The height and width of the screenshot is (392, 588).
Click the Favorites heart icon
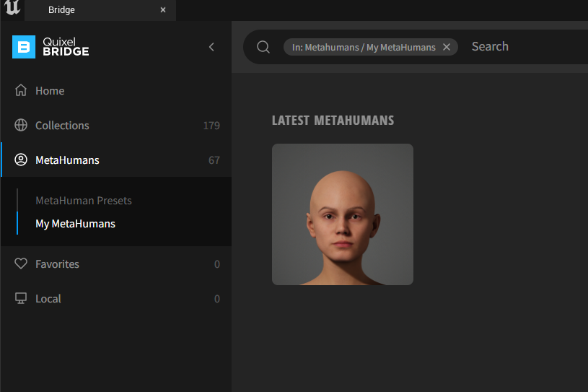(21, 264)
